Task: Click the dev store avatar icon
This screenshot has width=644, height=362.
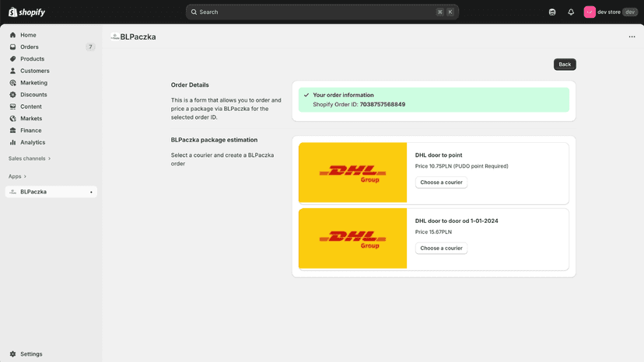Action: coord(590,12)
